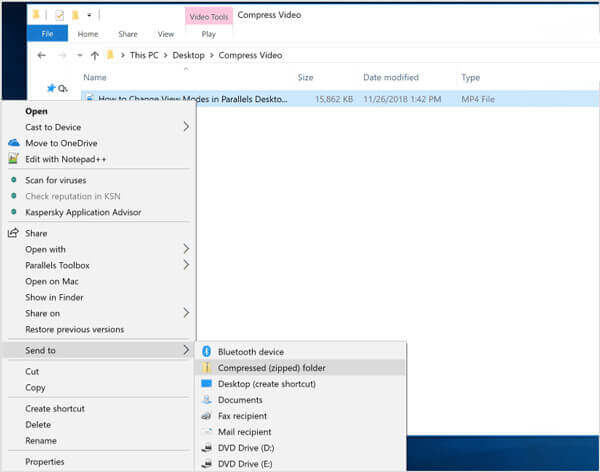Screen dimensions: 600x472
Task: Click the Send to submenu arrow
Action: [x=186, y=350]
